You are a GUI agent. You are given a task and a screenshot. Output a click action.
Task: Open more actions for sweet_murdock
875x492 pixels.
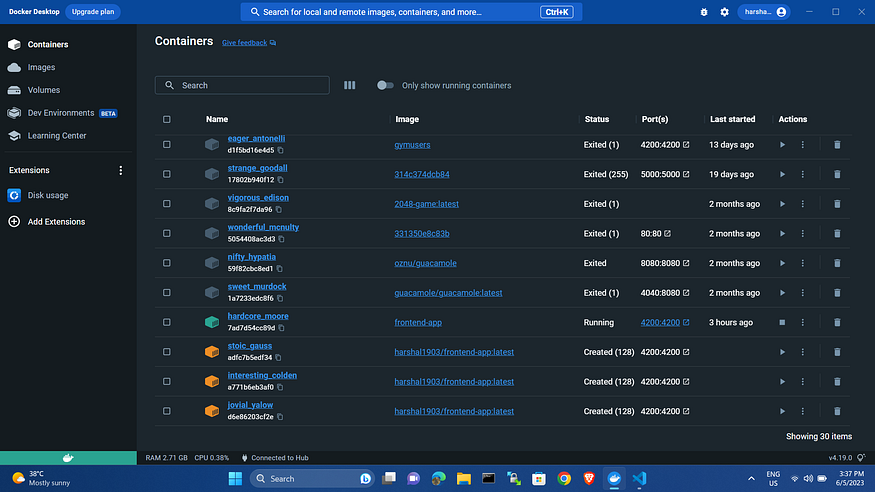point(802,293)
